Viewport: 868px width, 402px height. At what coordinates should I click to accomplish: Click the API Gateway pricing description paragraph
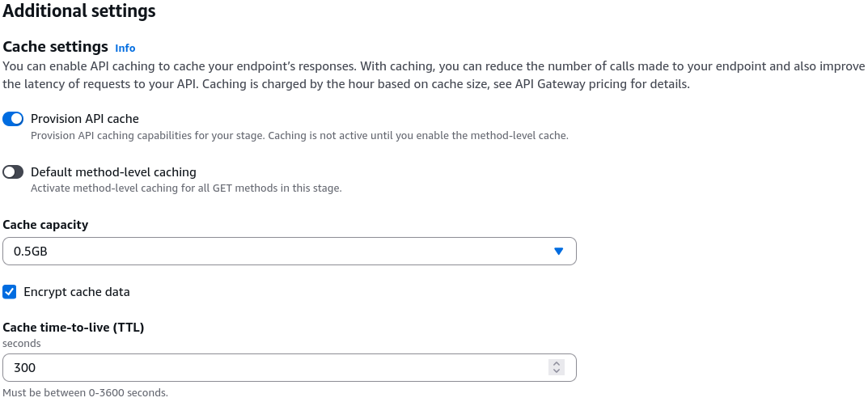coord(434,76)
